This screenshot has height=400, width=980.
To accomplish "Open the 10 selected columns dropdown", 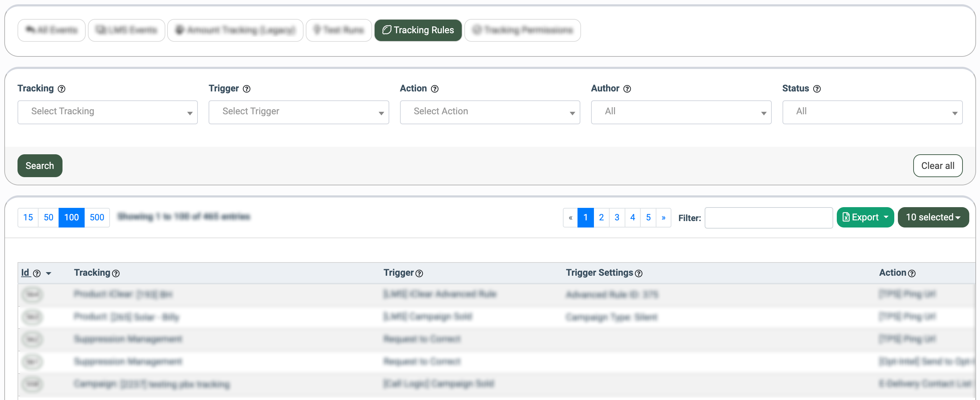I will point(933,217).
